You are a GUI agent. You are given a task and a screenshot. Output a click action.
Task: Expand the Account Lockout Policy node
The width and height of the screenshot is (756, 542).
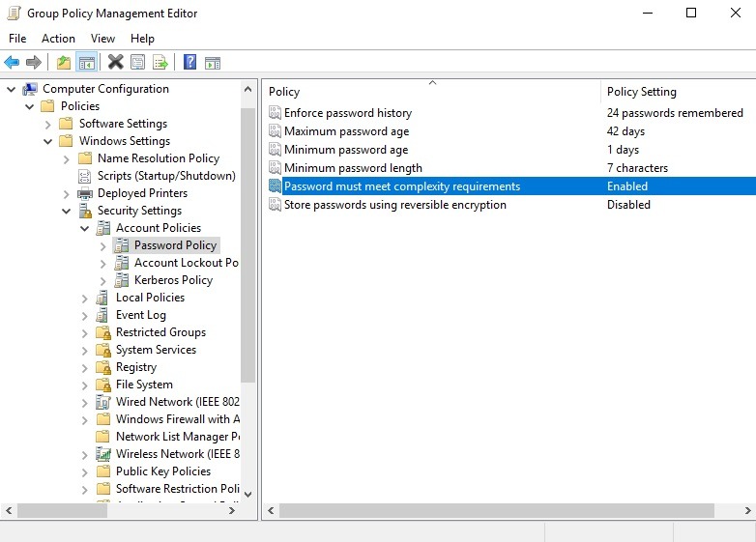tap(103, 263)
